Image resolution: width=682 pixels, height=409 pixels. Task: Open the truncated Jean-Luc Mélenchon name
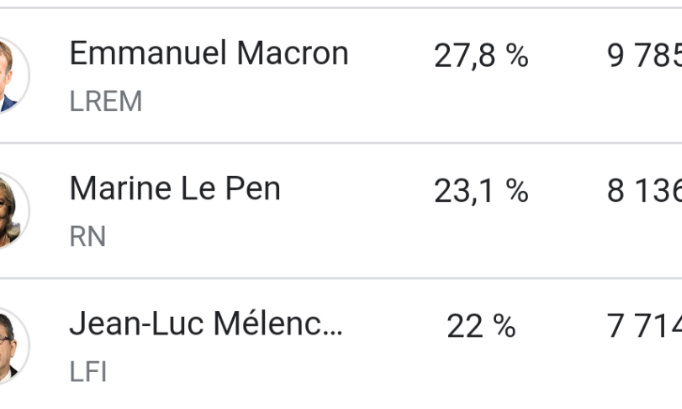click(x=205, y=324)
